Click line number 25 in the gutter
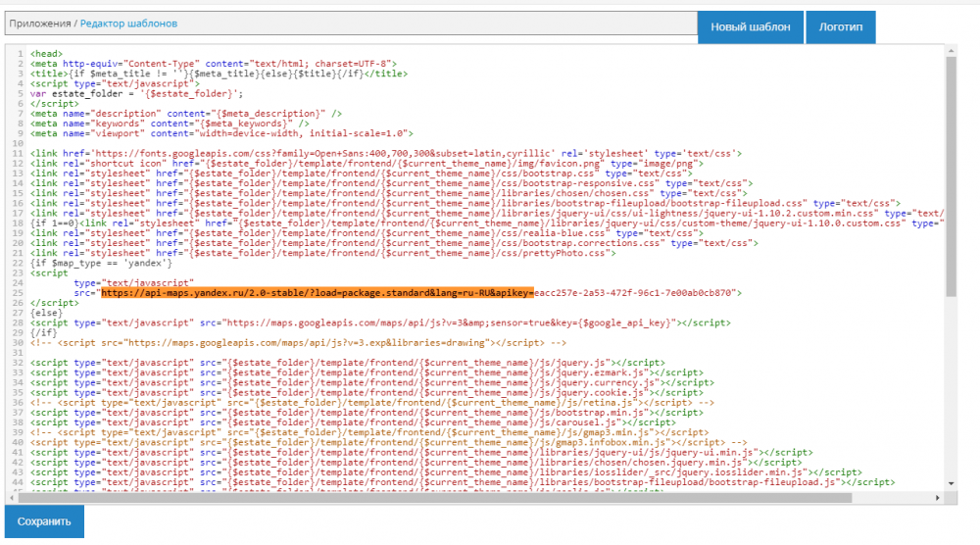The width and height of the screenshot is (980, 545). 18,293
